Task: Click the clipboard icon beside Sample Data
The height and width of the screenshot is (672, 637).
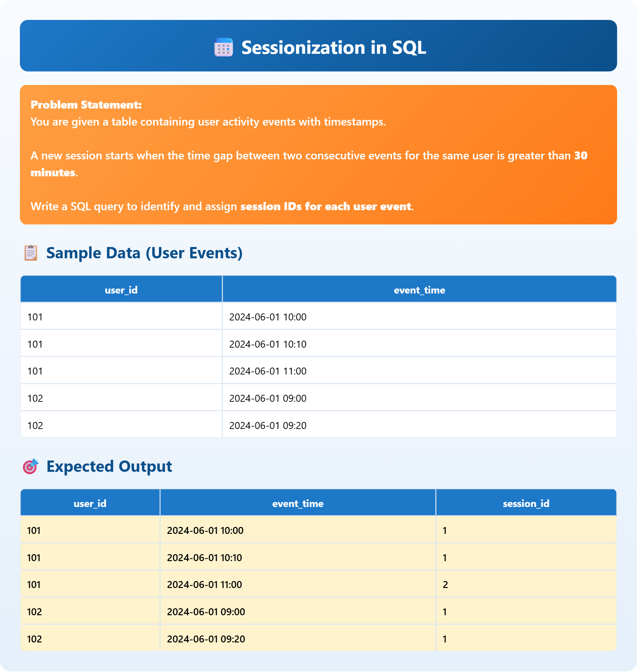Action: (30, 252)
